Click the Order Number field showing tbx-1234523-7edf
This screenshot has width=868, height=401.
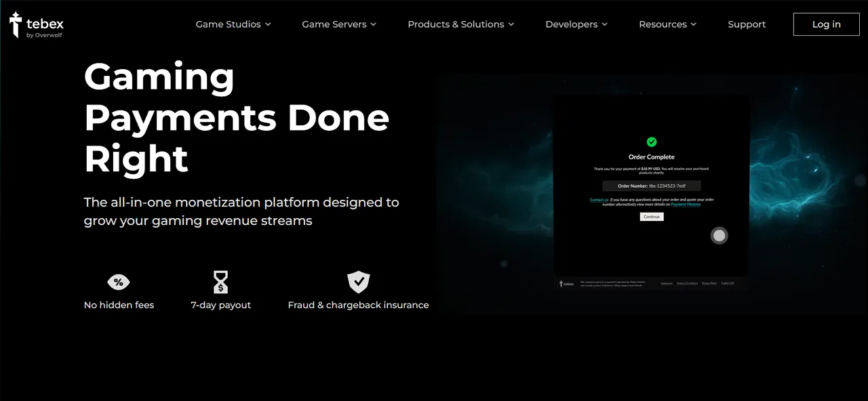point(651,186)
